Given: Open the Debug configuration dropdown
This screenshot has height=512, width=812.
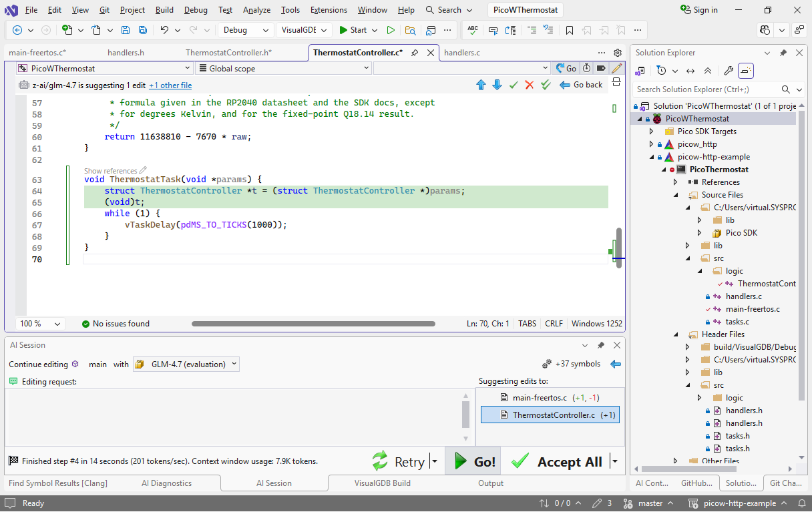Looking at the screenshot, I should click(246, 30).
